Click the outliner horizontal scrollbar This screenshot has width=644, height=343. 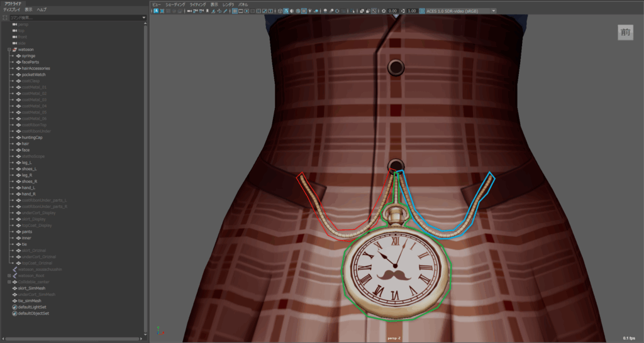click(72, 339)
